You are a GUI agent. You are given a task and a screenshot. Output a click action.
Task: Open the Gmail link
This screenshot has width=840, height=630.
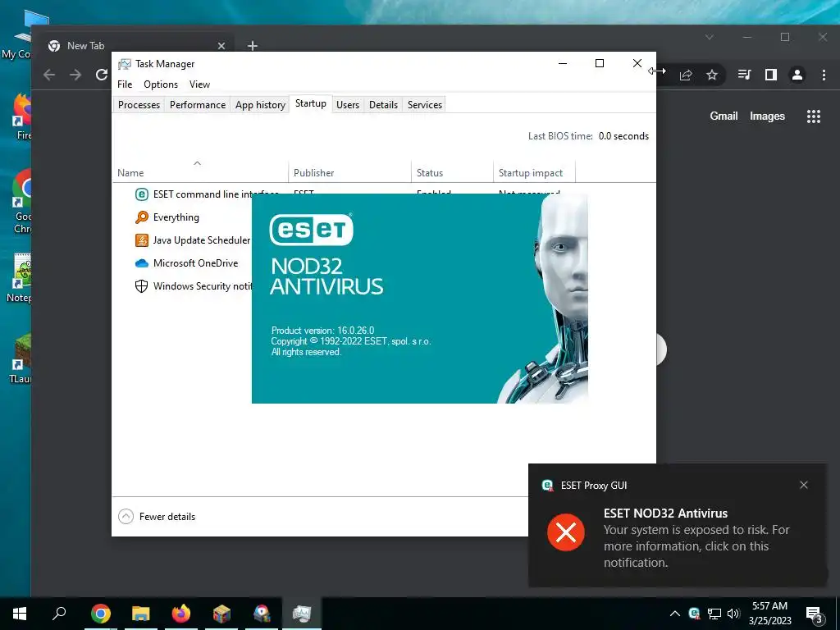coord(724,116)
